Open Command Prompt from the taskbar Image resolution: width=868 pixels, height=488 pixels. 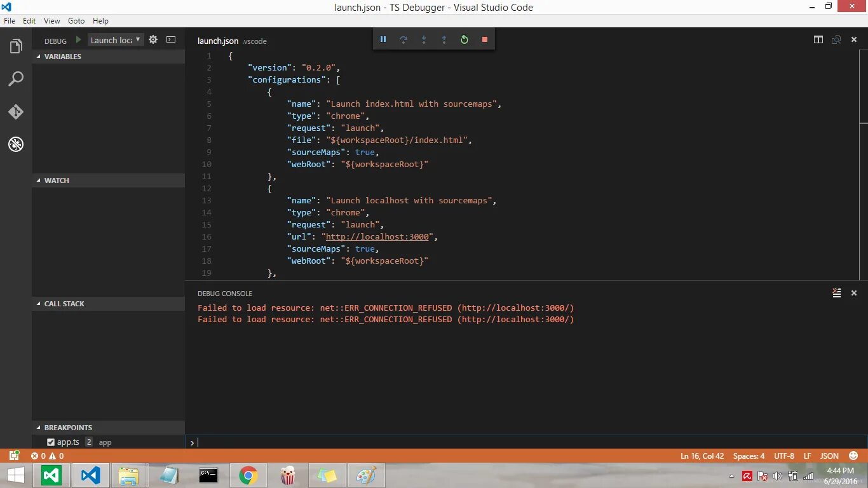tap(208, 476)
